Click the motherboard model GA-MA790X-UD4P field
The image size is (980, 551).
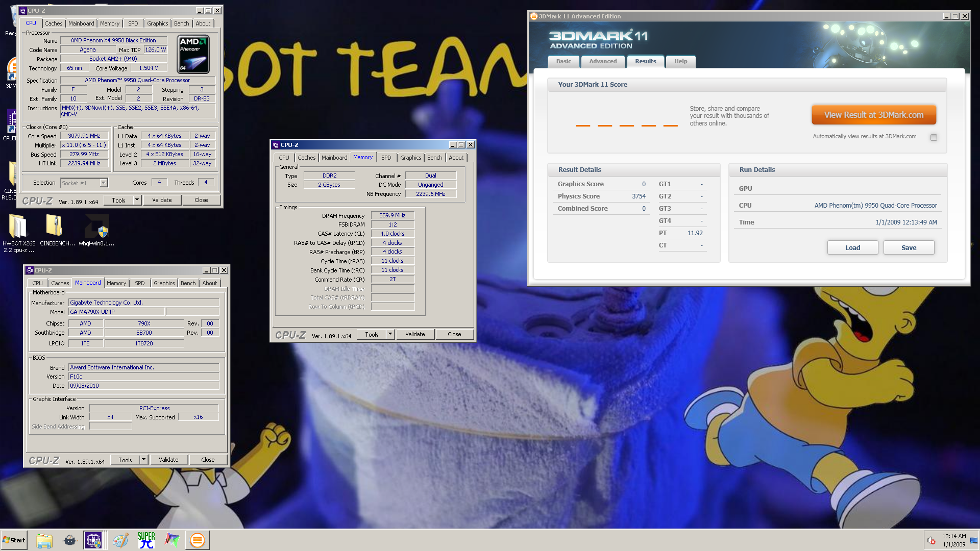point(116,312)
